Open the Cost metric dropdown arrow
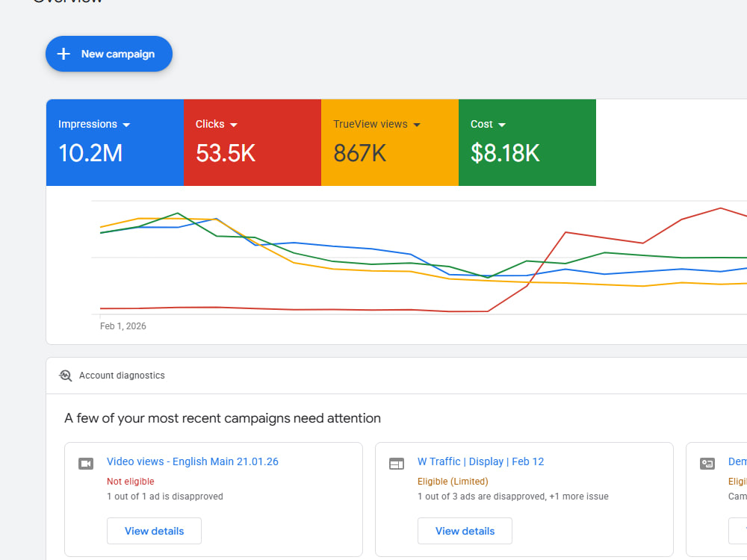 click(x=502, y=125)
